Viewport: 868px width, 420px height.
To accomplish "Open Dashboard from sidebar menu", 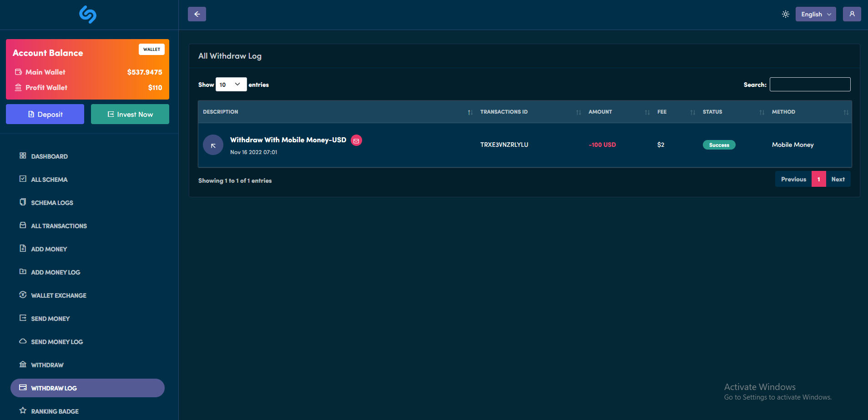I will click(49, 156).
